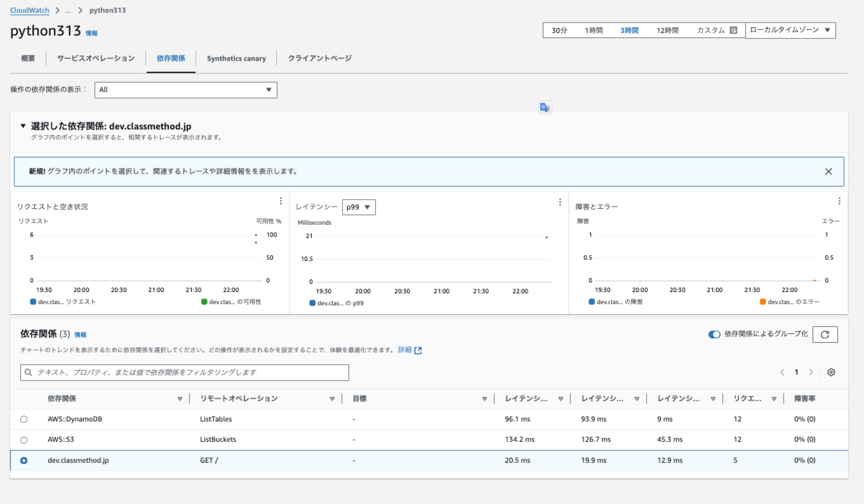This screenshot has width=864, height=504.
Task: Open the 操作の依存関係の表示 All dropdown
Action: tap(186, 90)
